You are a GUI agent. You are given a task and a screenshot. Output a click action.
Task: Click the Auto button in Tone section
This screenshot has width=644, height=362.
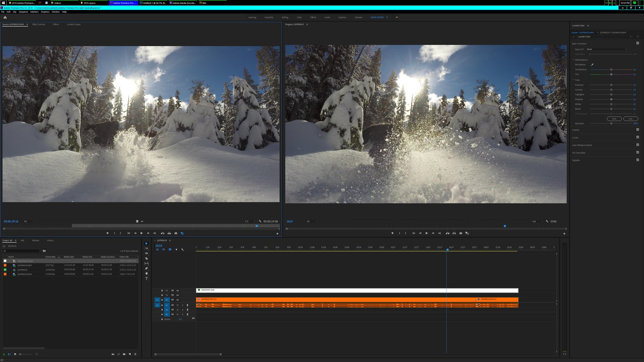631,119
